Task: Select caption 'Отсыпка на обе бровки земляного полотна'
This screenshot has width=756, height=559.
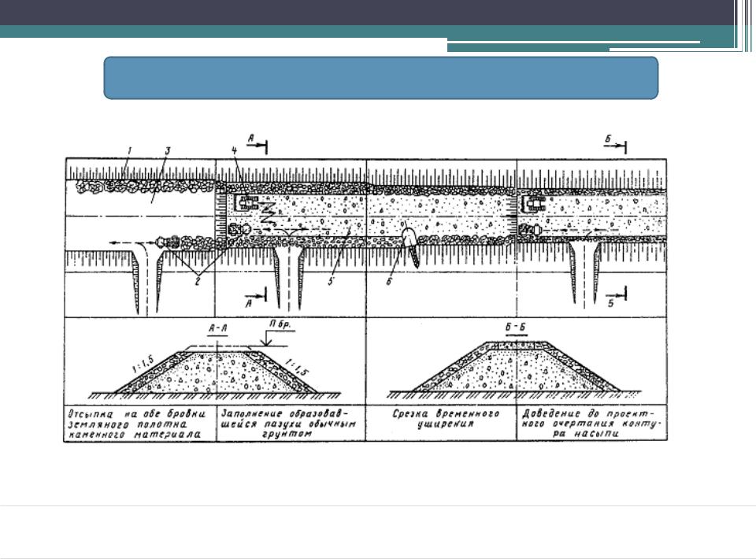Action: 137,424
